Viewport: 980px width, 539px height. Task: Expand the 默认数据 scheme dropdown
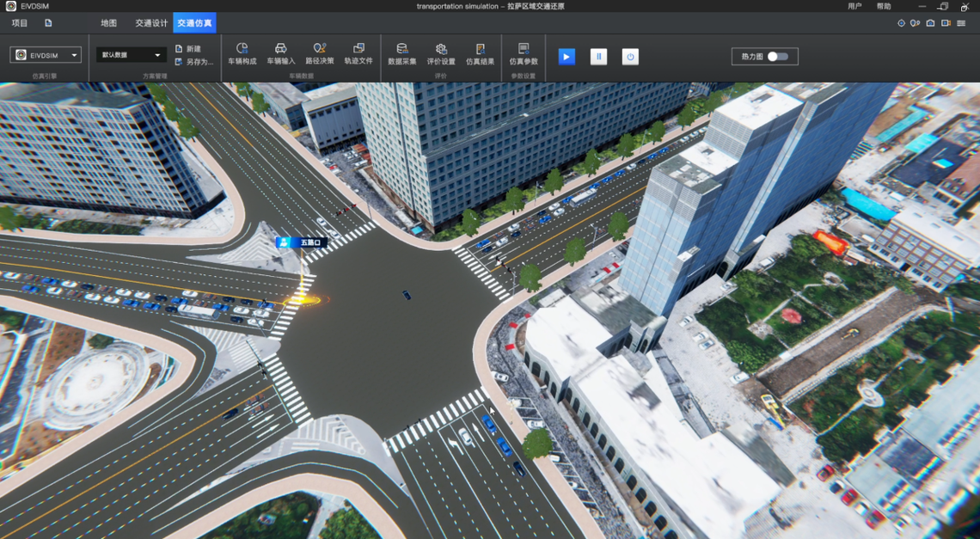click(132, 55)
